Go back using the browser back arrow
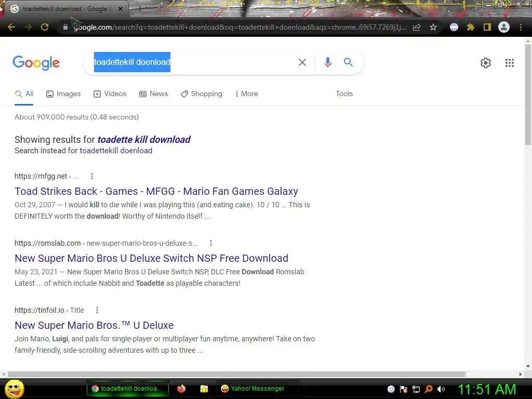 click(x=11, y=27)
